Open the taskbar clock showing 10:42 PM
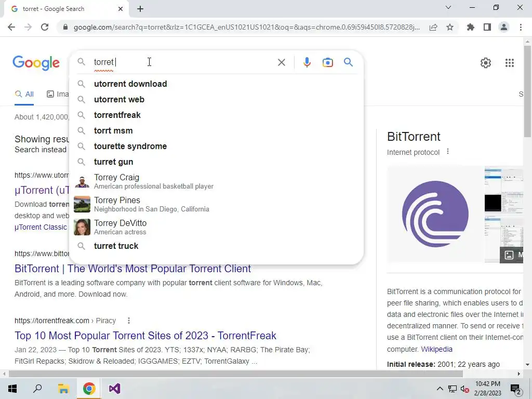The height and width of the screenshot is (399, 532). pos(487,389)
